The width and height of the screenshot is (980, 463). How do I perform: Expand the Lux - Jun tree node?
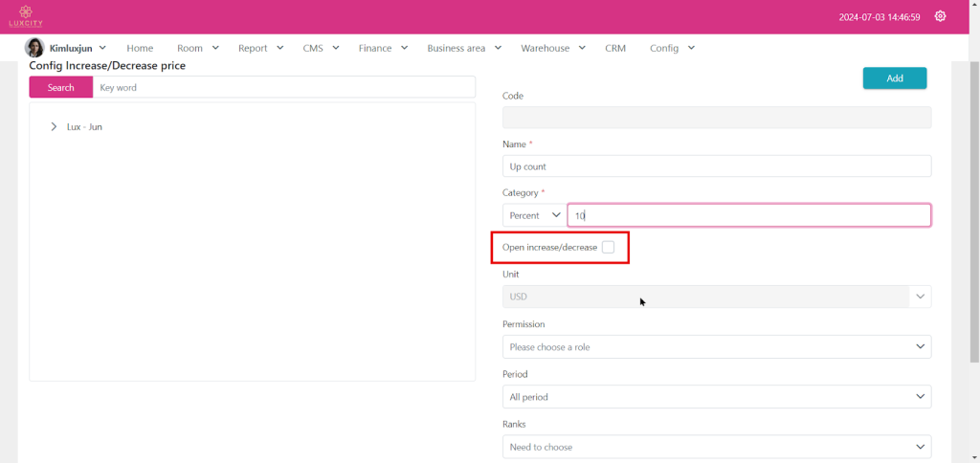pyautogui.click(x=54, y=126)
